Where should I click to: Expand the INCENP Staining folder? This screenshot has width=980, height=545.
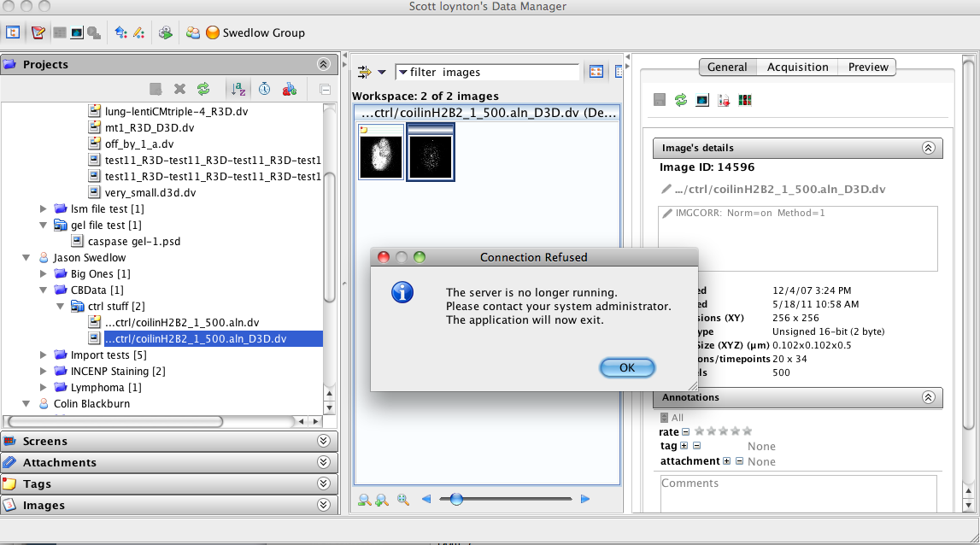44,371
